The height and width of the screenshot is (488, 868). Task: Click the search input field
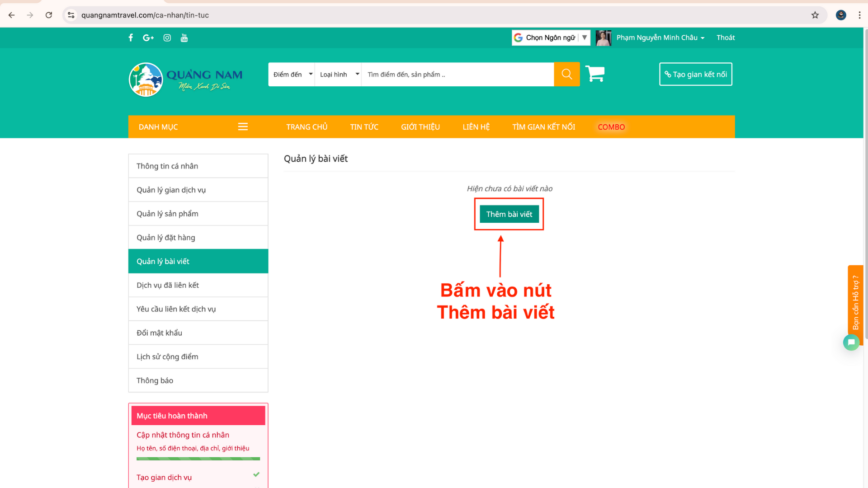point(457,75)
